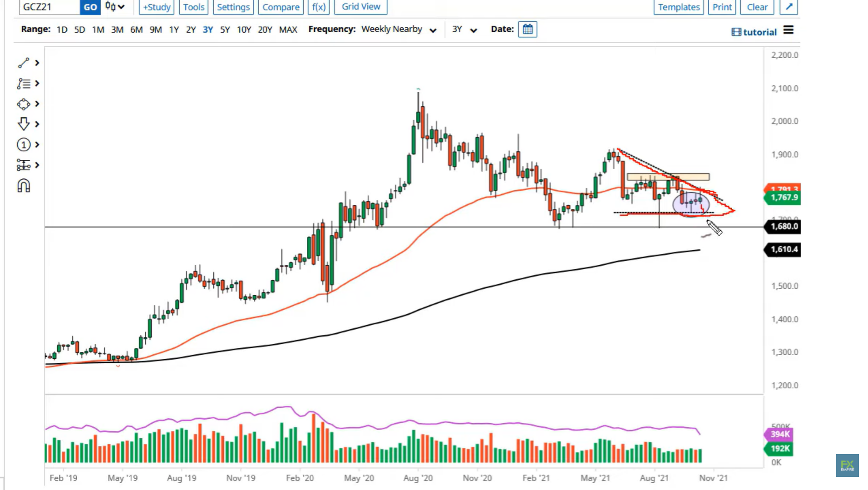Click the GCZ21 symbol input field
The image size is (868, 490).
coord(49,7)
